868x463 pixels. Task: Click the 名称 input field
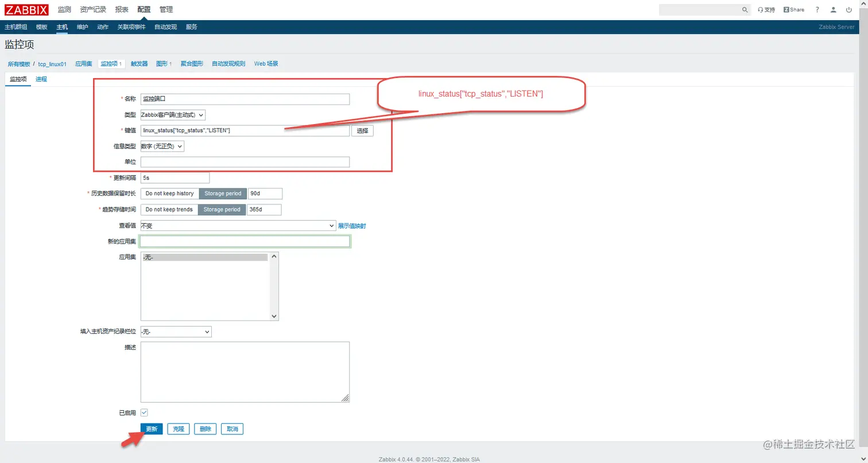coord(245,99)
